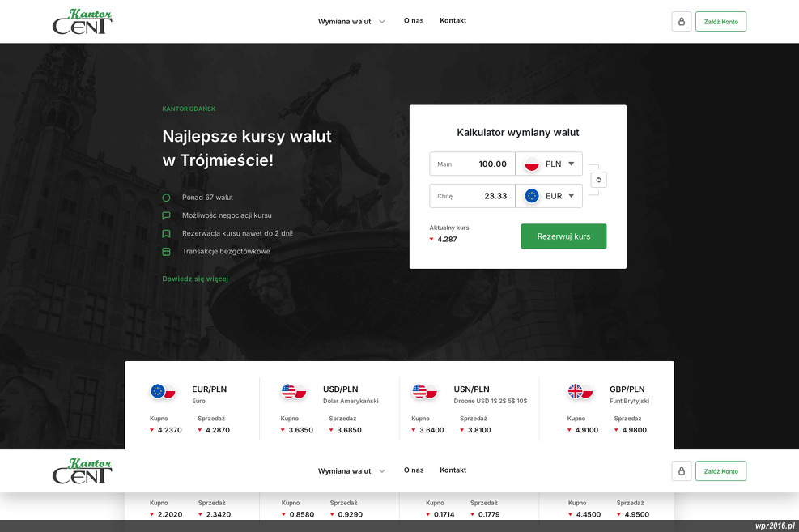Viewport: 799px width, 532px height.
Task: Expand Wymiana walut menu in top header
Action: click(351, 22)
